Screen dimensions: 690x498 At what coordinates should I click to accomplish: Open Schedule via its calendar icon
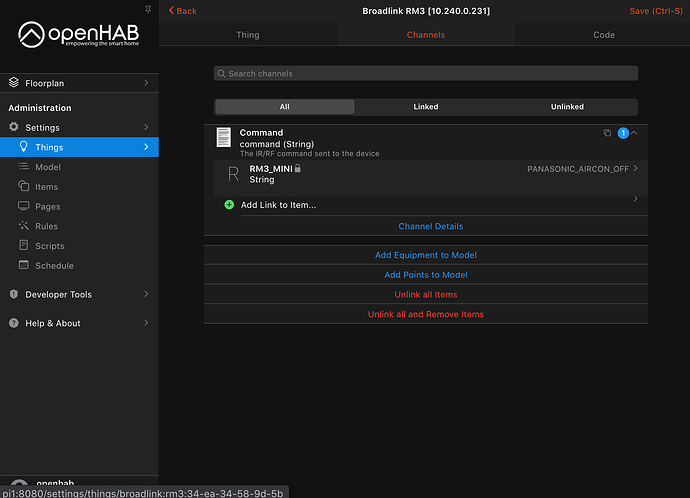tap(25, 266)
